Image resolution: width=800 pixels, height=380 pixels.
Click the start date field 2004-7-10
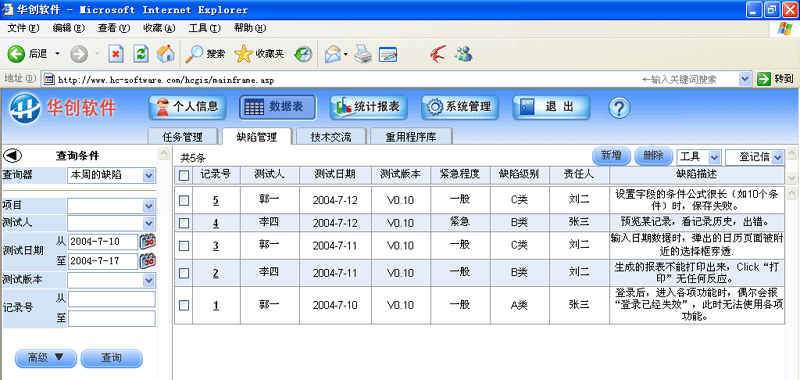(103, 241)
